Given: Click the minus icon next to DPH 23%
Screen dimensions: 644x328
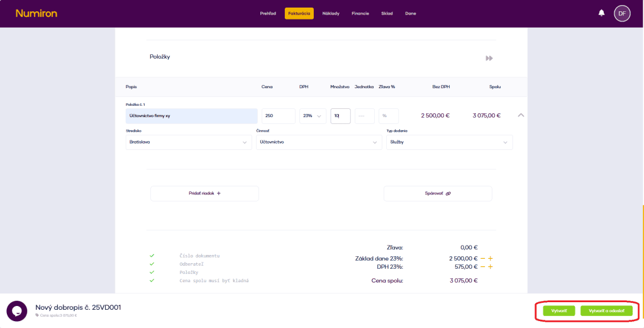Looking at the screenshot, I should [482, 267].
